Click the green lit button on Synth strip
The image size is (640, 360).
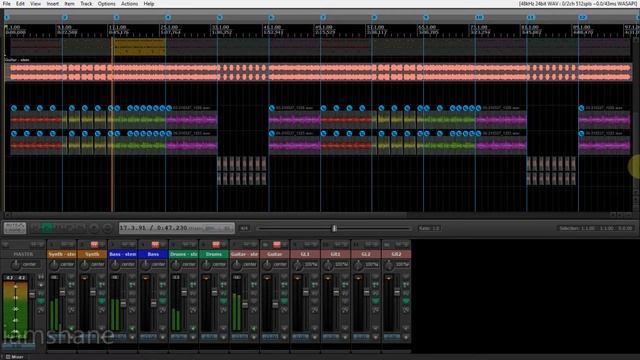click(102, 301)
